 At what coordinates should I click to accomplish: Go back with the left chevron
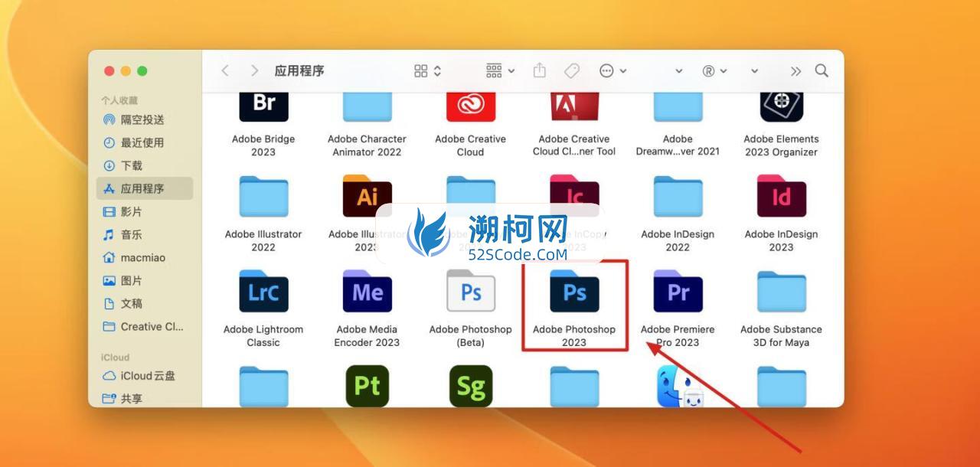coord(225,70)
